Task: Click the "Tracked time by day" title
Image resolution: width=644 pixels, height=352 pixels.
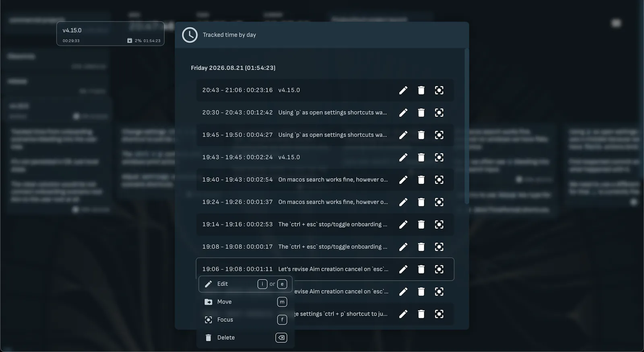Action: 229,35
